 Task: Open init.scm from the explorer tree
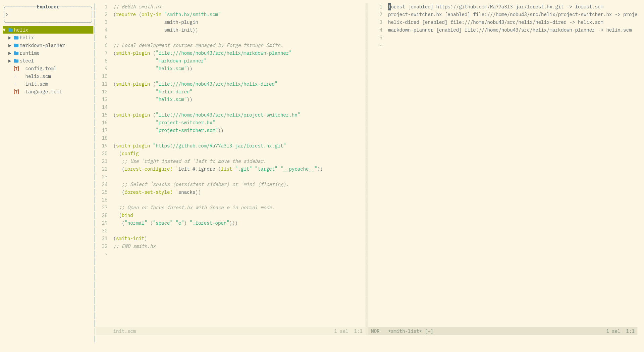point(37,84)
